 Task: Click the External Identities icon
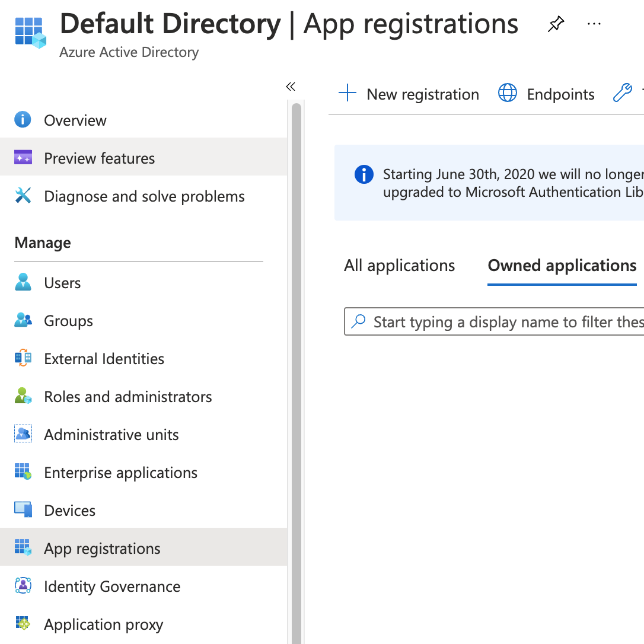click(x=24, y=358)
